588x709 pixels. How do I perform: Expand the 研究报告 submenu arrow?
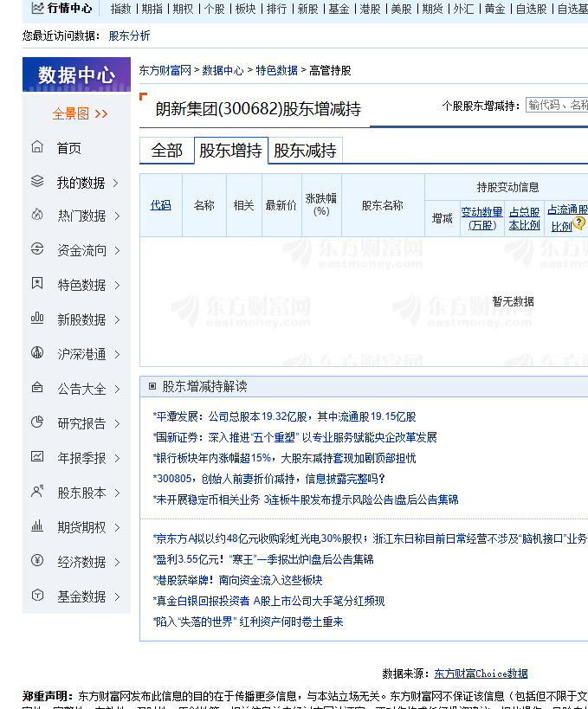(x=117, y=423)
